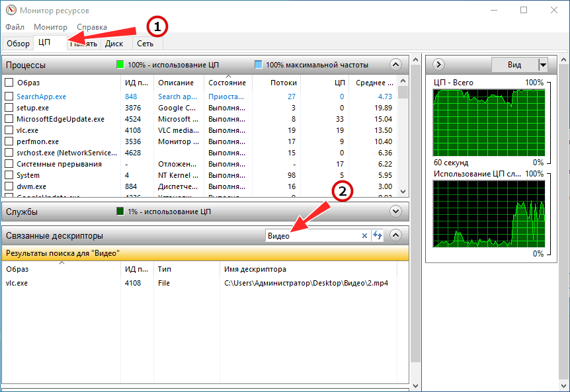Collapse the Процессы section chevron
Image resolution: width=570 pixels, height=392 pixels.
(395, 65)
